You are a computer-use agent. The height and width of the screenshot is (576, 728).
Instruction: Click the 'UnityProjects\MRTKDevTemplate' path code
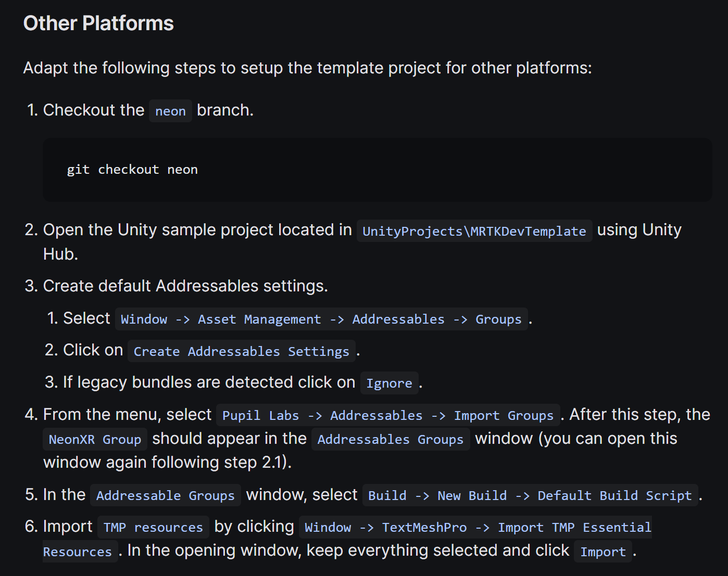[474, 231]
